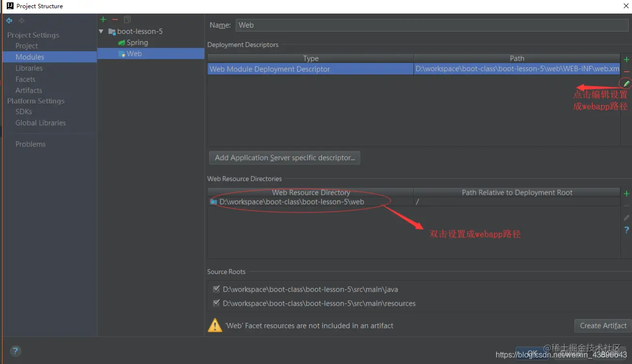The width and height of the screenshot is (632, 364).
Task: Copy the selected module
Action: point(127,19)
